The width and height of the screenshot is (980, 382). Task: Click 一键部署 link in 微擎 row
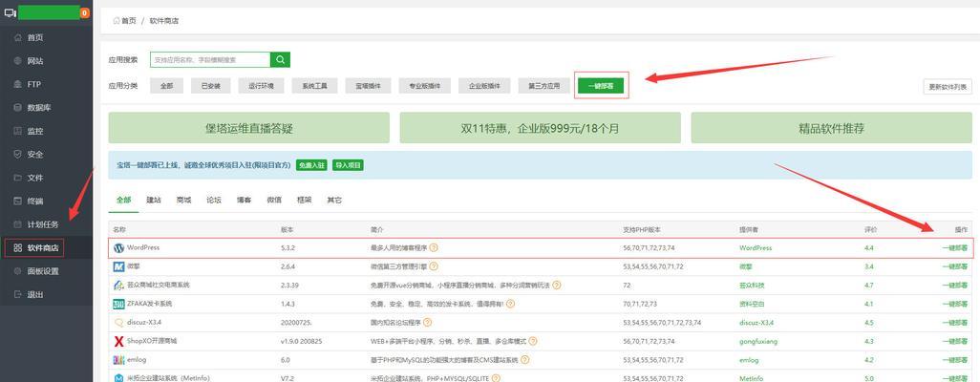click(x=955, y=267)
